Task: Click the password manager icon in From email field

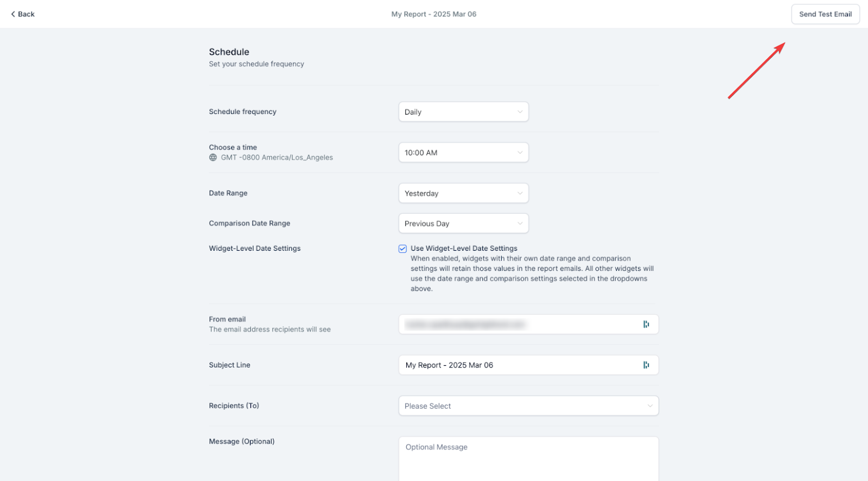Action: 646,324
